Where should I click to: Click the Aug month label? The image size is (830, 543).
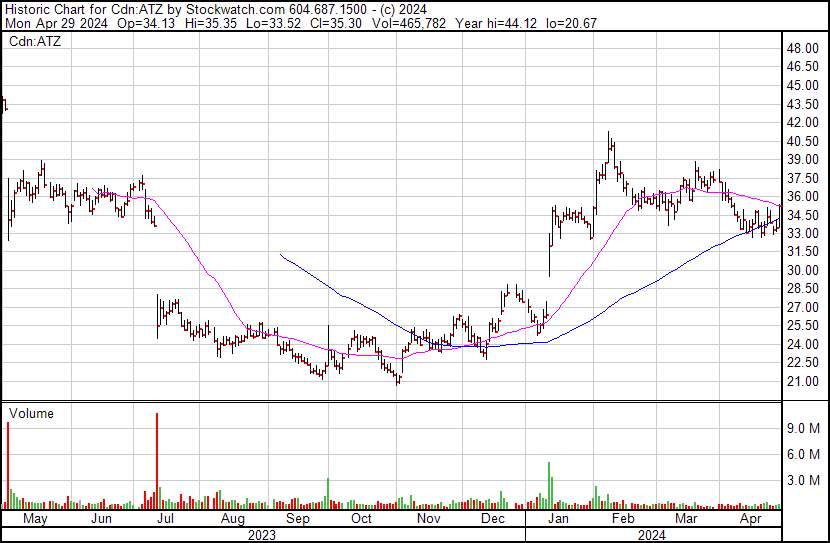[233, 519]
